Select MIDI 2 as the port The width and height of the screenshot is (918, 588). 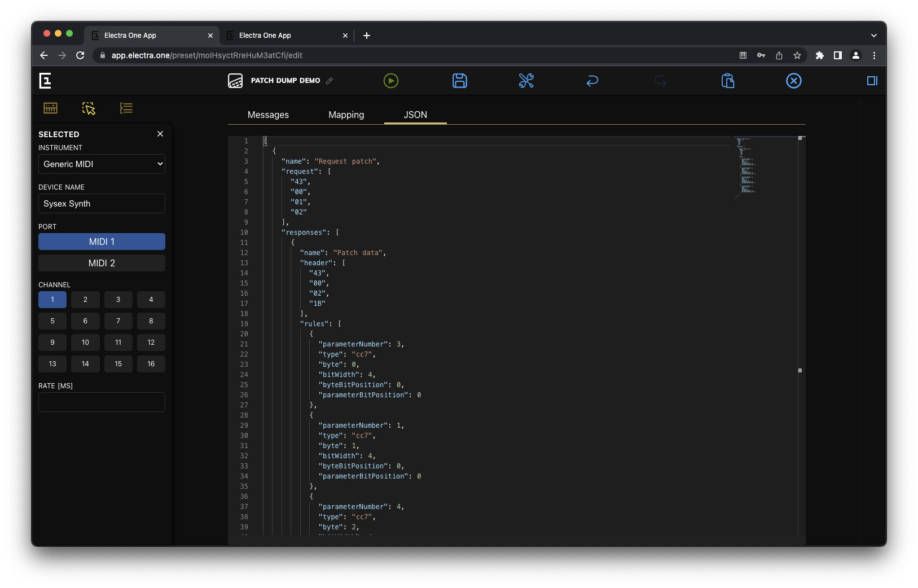102,263
